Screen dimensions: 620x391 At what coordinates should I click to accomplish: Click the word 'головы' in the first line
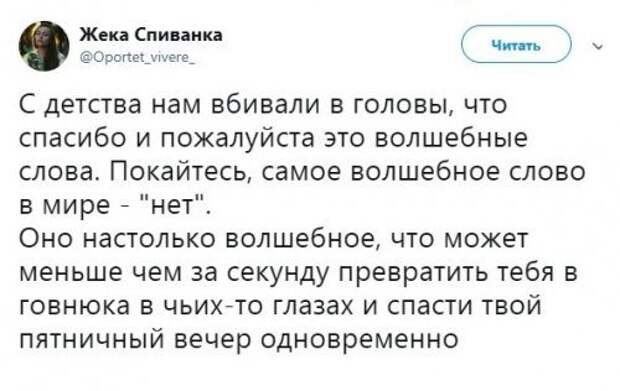[x=401, y=107]
